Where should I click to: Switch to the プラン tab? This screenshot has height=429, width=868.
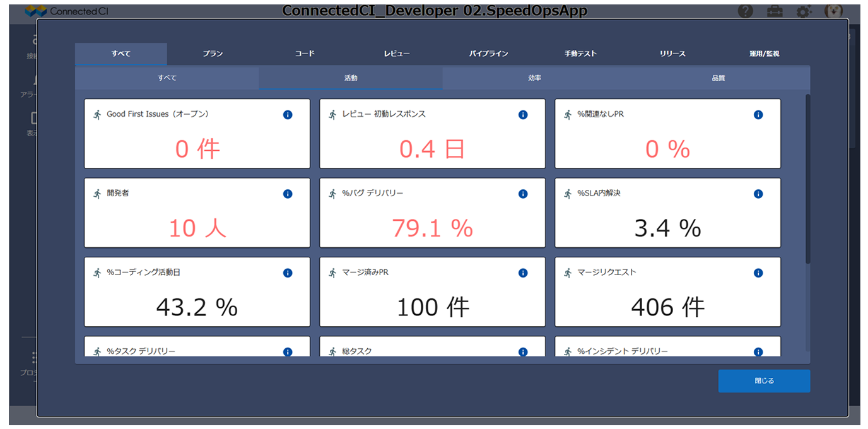213,54
